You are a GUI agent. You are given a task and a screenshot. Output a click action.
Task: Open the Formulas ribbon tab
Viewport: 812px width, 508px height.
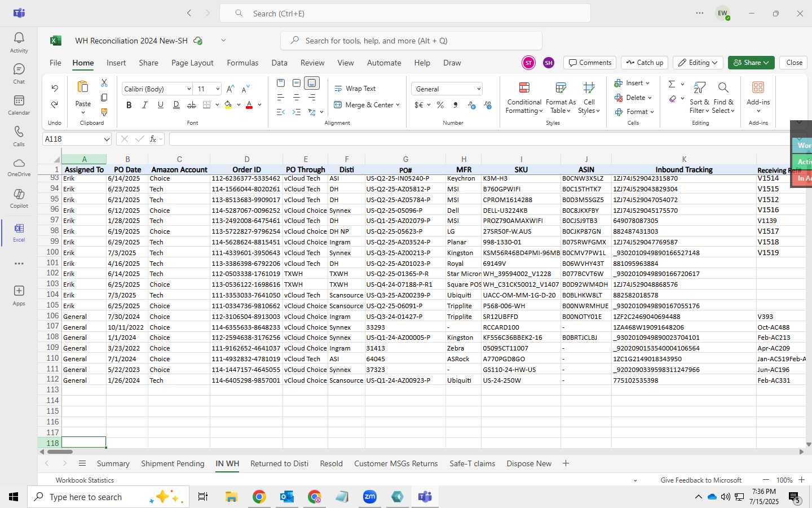coord(242,63)
